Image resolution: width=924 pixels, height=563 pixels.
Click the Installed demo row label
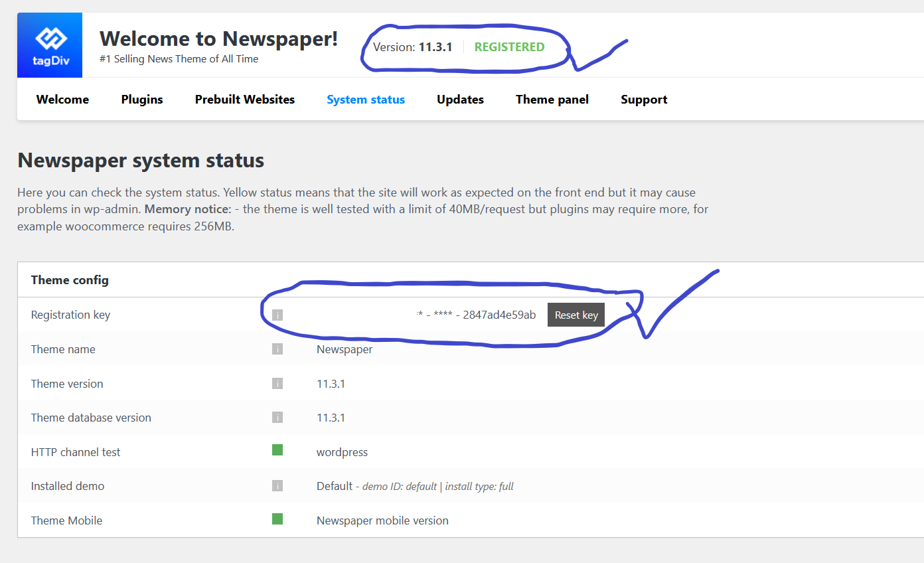68,486
